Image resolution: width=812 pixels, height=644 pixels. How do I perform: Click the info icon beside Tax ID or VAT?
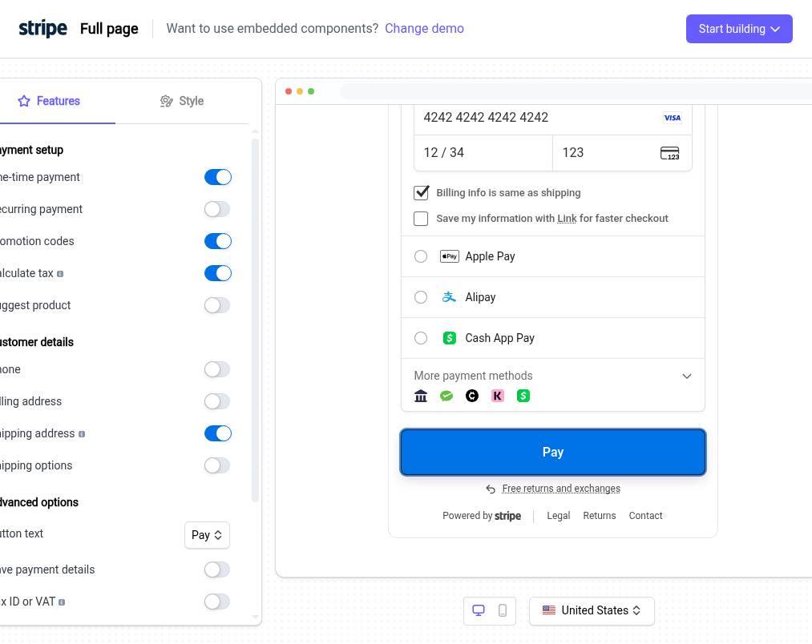click(62, 602)
